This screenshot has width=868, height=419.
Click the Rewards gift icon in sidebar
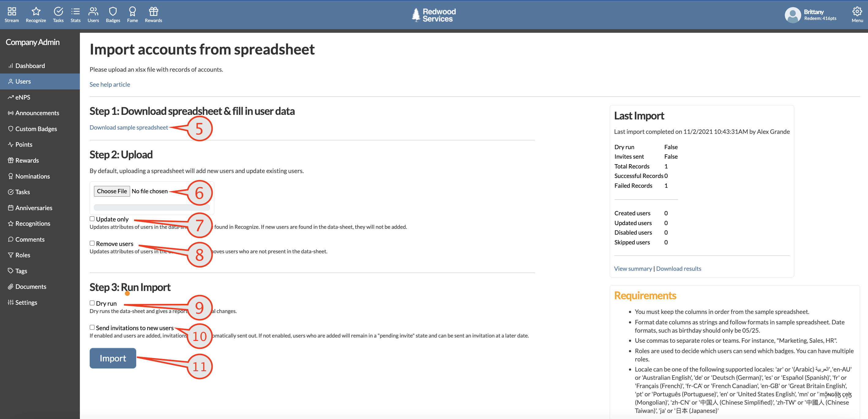coord(11,160)
